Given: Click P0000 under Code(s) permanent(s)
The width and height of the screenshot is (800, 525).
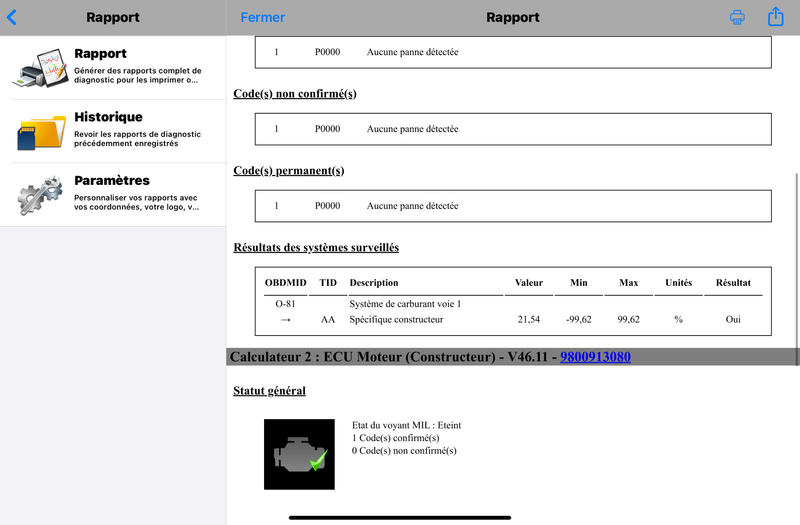Looking at the screenshot, I should click(328, 206).
